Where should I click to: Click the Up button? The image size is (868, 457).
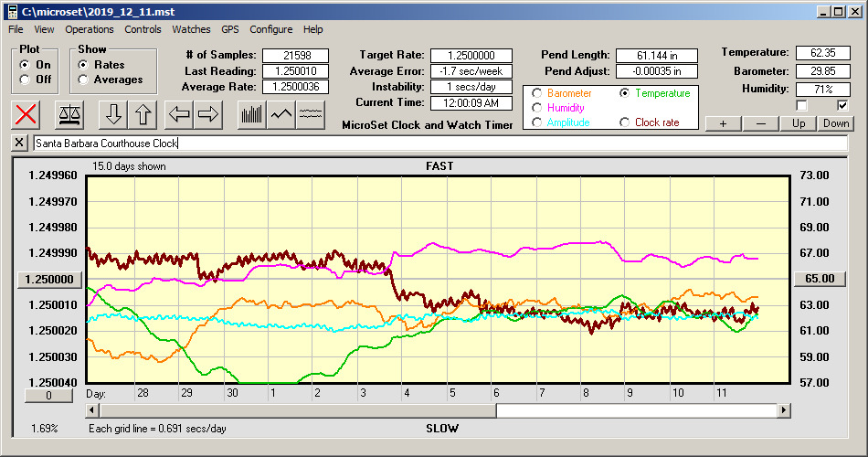799,123
